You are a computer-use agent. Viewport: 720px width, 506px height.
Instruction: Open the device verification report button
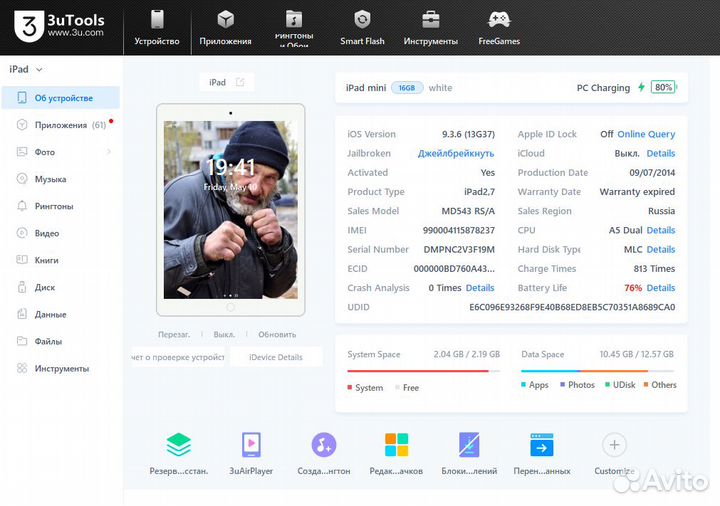(x=178, y=357)
